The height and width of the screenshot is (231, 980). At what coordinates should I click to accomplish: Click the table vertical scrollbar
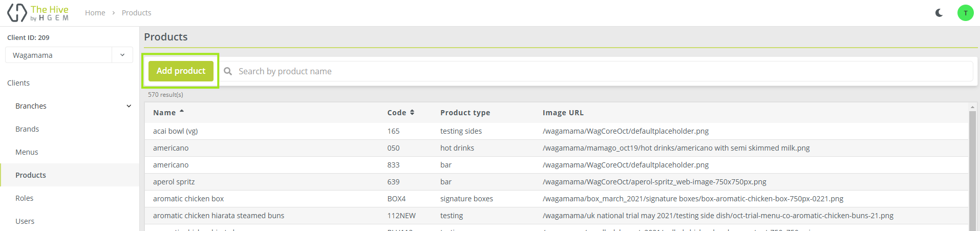972,169
